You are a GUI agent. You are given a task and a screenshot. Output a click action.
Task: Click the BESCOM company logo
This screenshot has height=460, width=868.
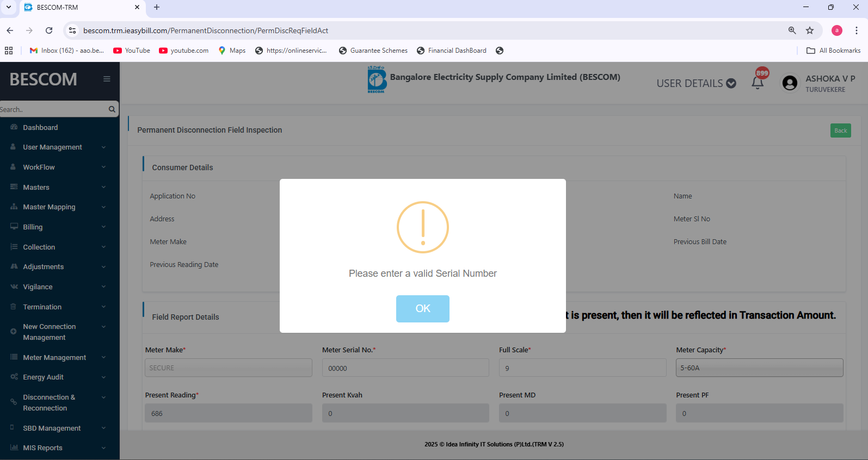point(377,79)
